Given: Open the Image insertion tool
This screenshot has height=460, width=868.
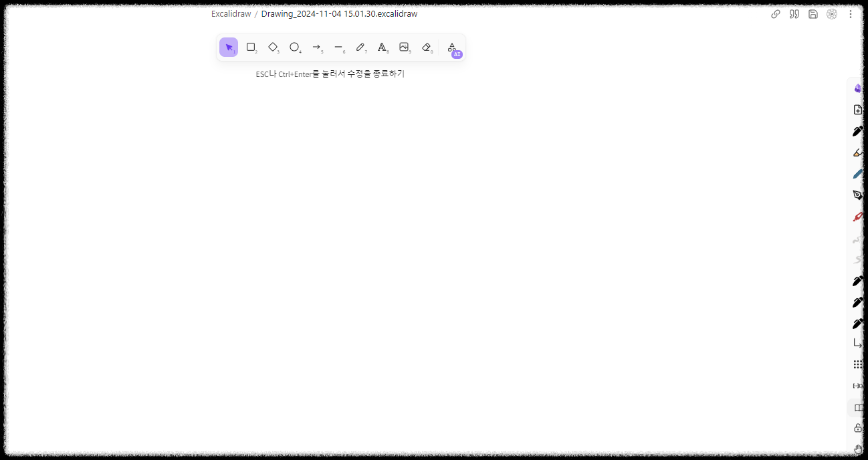Looking at the screenshot, I should [x=405, y=47].
